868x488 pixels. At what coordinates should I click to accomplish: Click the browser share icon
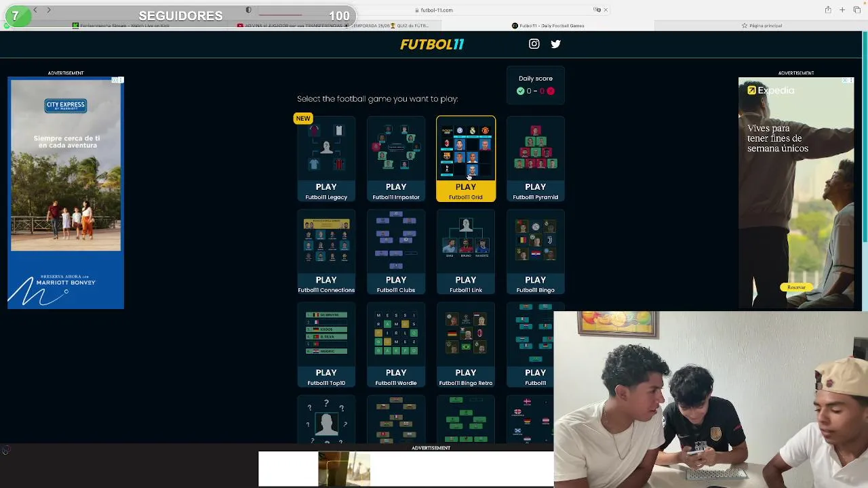[828, 10]
